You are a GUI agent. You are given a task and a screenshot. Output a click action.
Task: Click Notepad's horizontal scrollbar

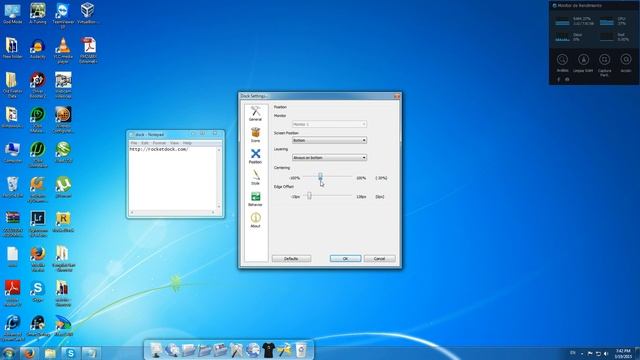pyautogui.click(x=172, y=212)
